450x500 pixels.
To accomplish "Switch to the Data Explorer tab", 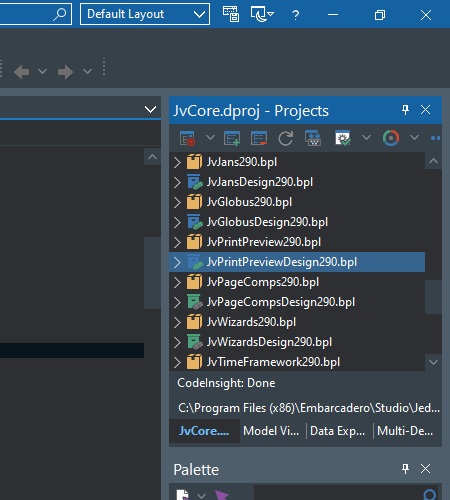I will click(x=337, y=431).
